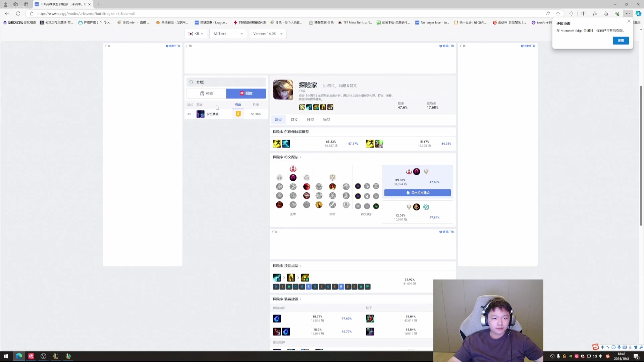Close the restore pages popup
Screen dimensions: 644x362
coord(629,21)
